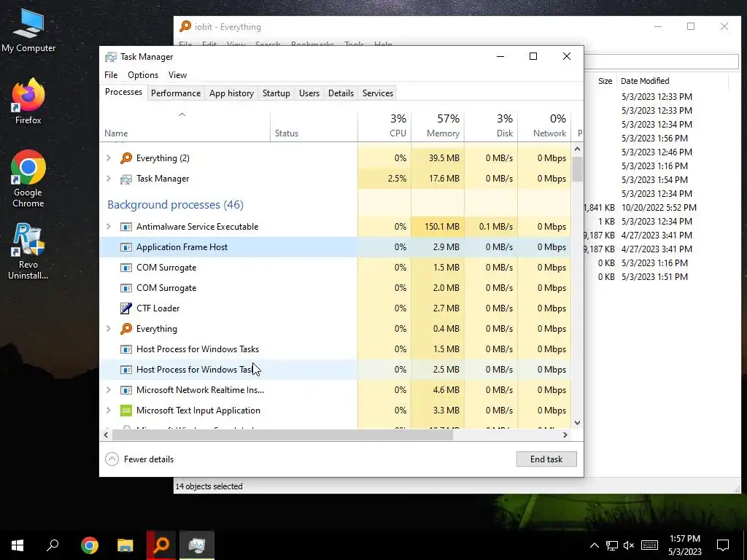The width and height of the screenshot is (747, 560).
Task: Click the CTF Loader pencil icon
Action: 125,308
